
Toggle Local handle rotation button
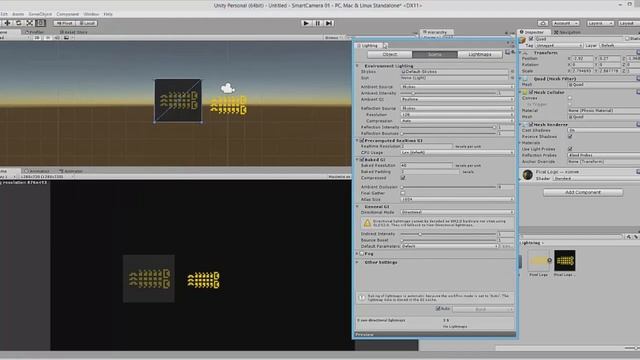87,23
